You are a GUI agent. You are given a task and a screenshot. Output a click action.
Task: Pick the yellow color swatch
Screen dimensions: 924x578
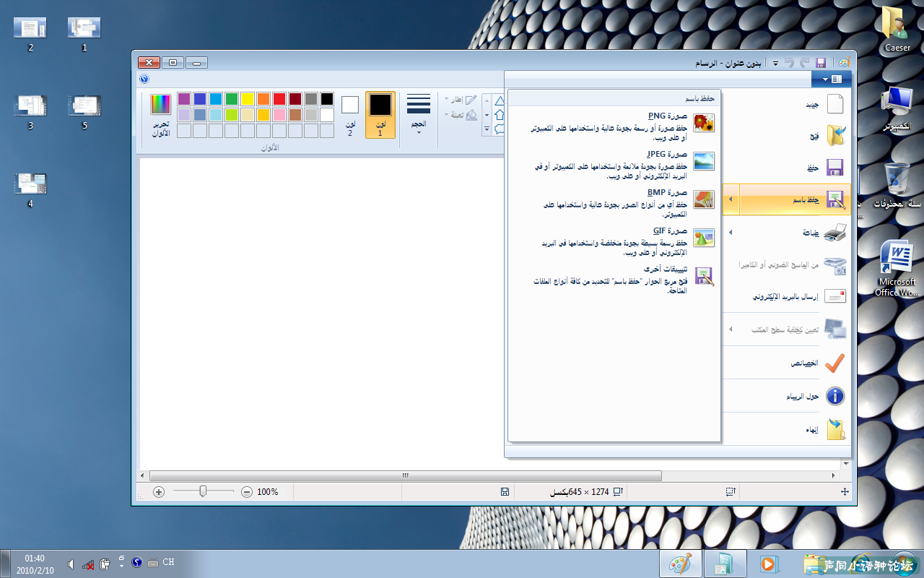click(x=248, y=99)
